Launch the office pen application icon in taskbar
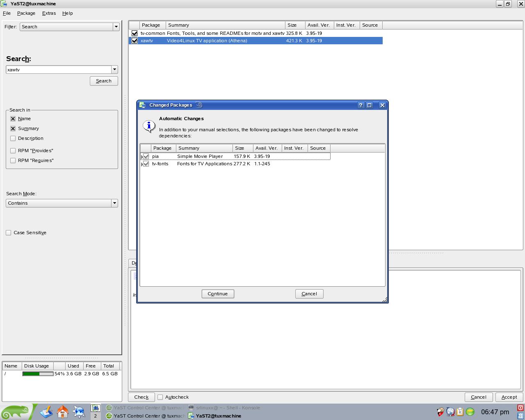This screenshot has width=525, height=420. click(x=46, y=411)
